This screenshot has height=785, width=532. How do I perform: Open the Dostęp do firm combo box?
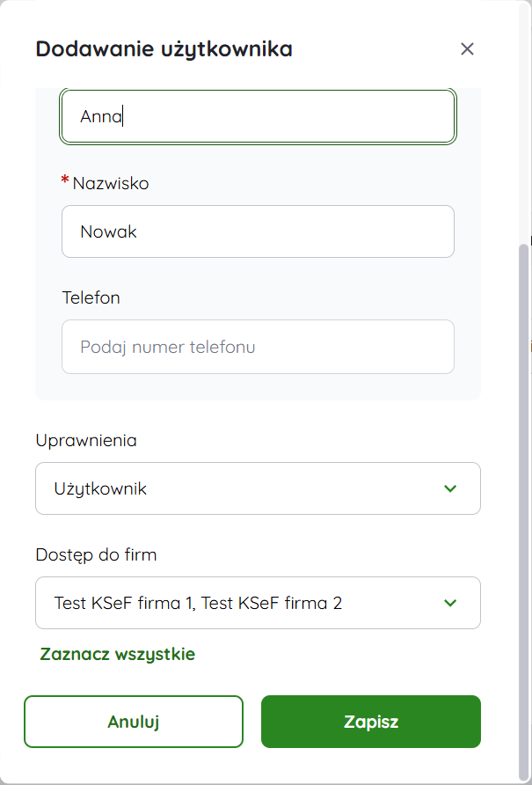point(258,603)
